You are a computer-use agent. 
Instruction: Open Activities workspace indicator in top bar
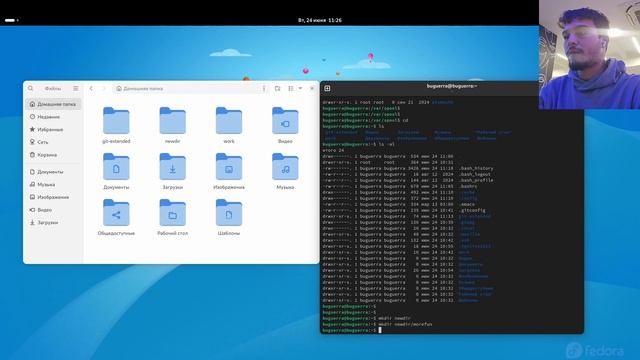click(x=11, y=20)
